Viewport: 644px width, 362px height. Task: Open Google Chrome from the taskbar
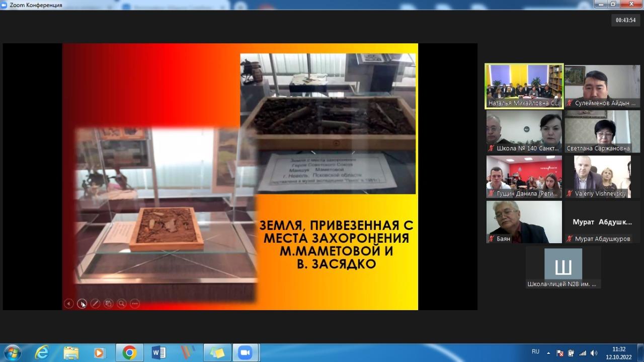(129, 352)
